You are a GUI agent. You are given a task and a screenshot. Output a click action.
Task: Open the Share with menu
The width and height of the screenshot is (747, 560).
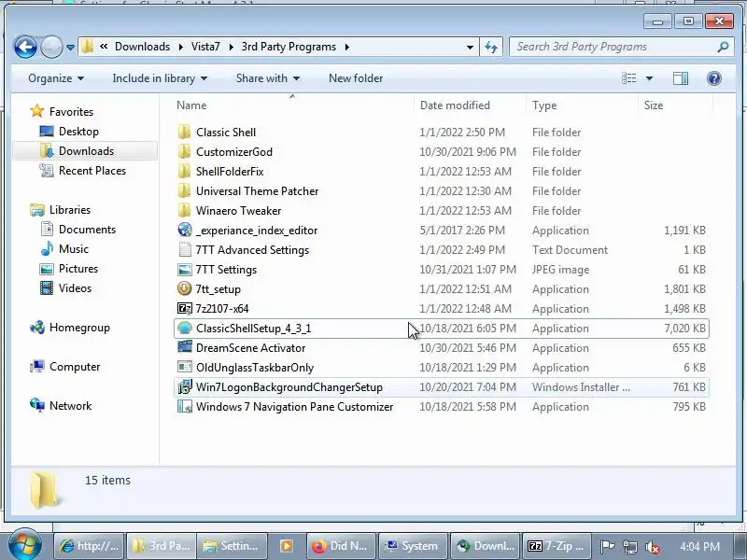coord(268,78)
